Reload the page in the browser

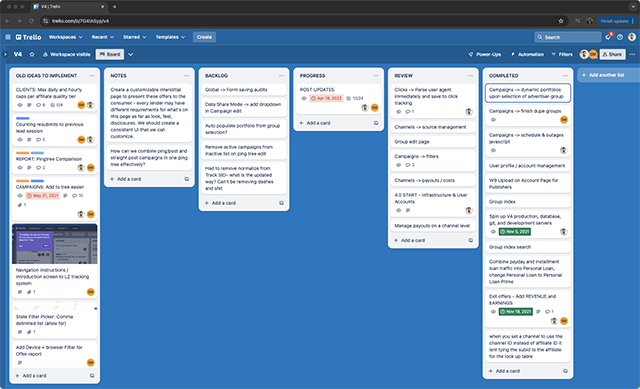(x=31, y=21)
